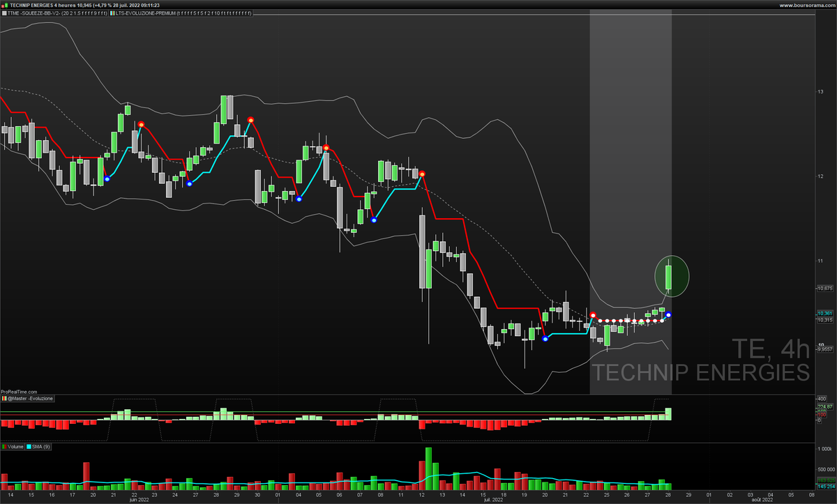Click the 'juil. 2022' month label
The height and width of the screenshot is (504, 837).
pos(494,500)
